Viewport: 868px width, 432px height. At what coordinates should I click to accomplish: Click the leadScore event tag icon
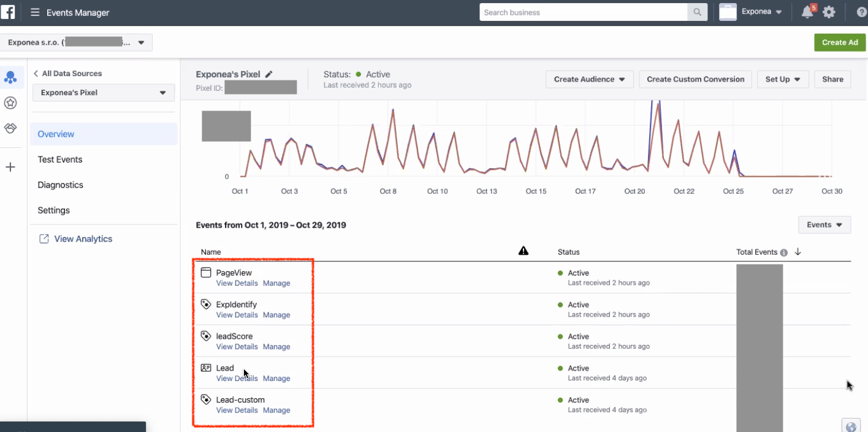pyautogui.click(x=206, y=336)
